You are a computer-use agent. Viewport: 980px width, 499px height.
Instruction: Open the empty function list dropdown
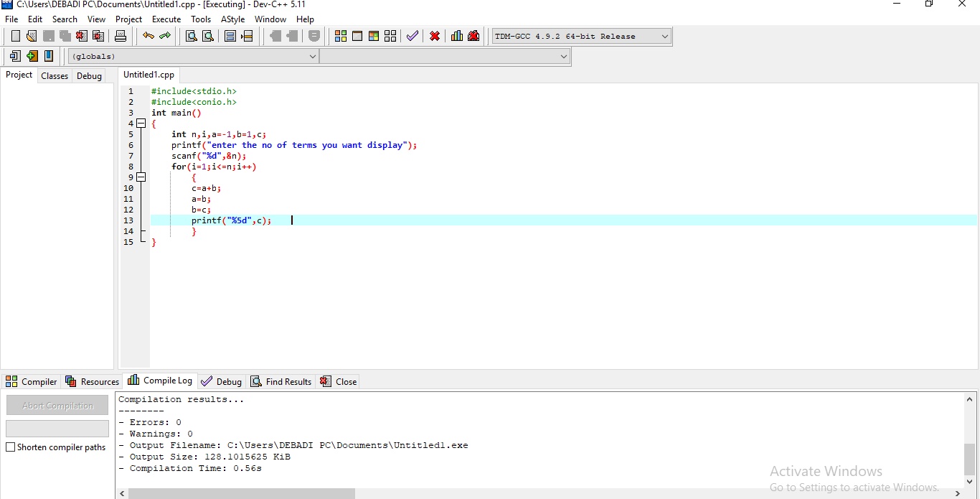tap(444, 56)
